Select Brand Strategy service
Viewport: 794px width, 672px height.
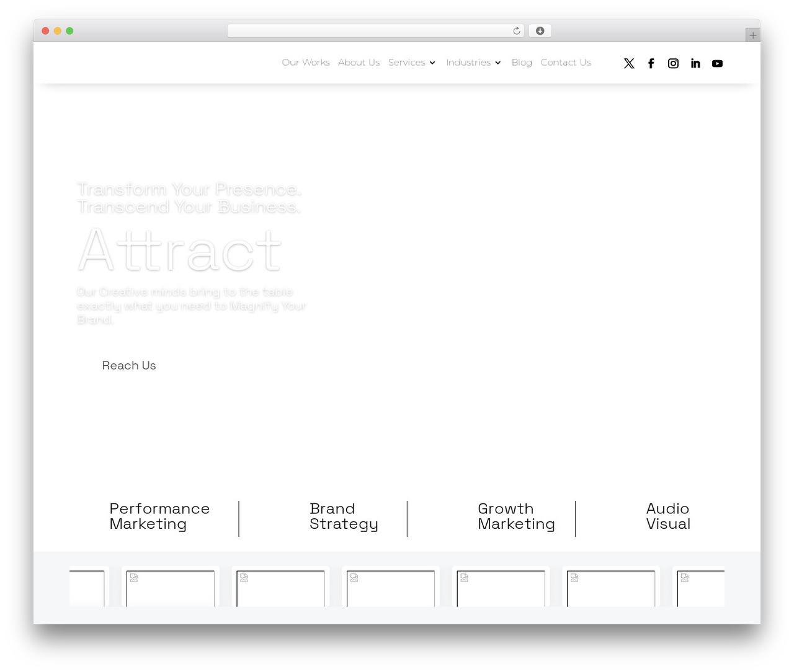(344, 516)
